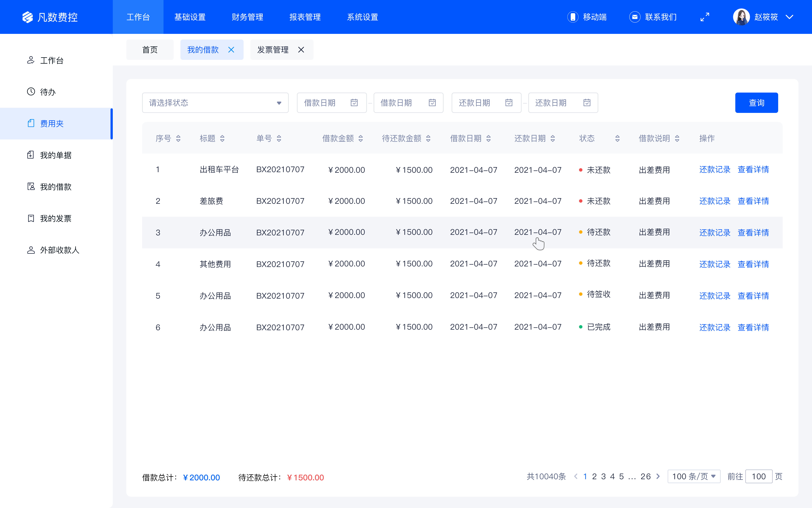The height and width of the screenshot is (508, 812).
Task: Open the 系统设置 top menu
Action: click(x=363, y=17)
